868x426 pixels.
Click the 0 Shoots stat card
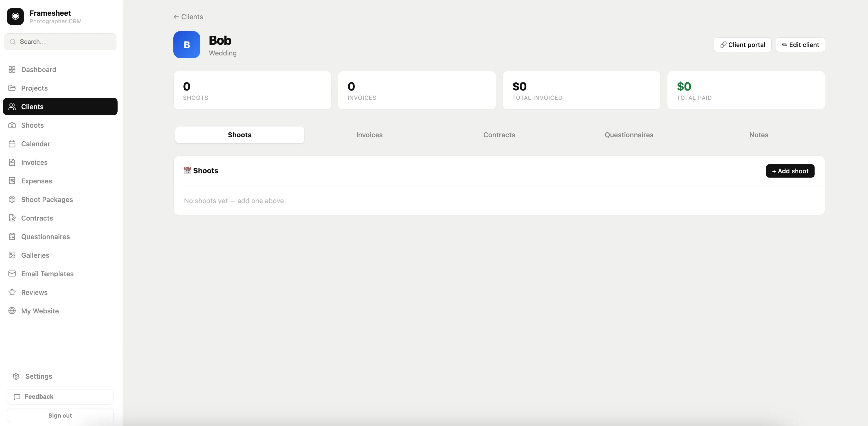click(x=252, y=90)
